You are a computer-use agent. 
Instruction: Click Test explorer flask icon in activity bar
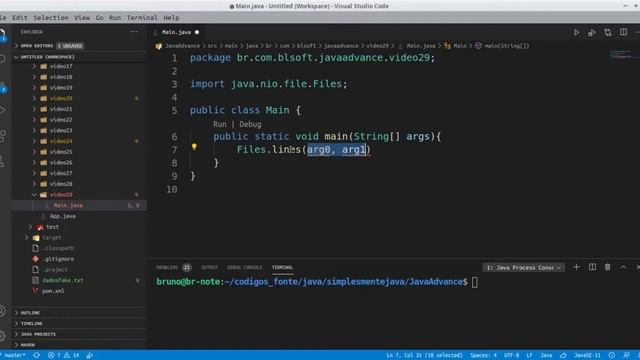(2, 162)
